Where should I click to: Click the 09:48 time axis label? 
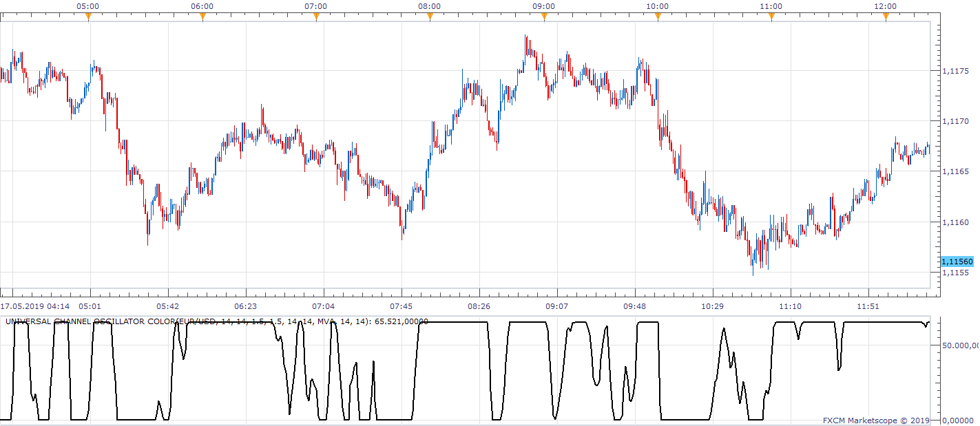click(x=634, y=306)
